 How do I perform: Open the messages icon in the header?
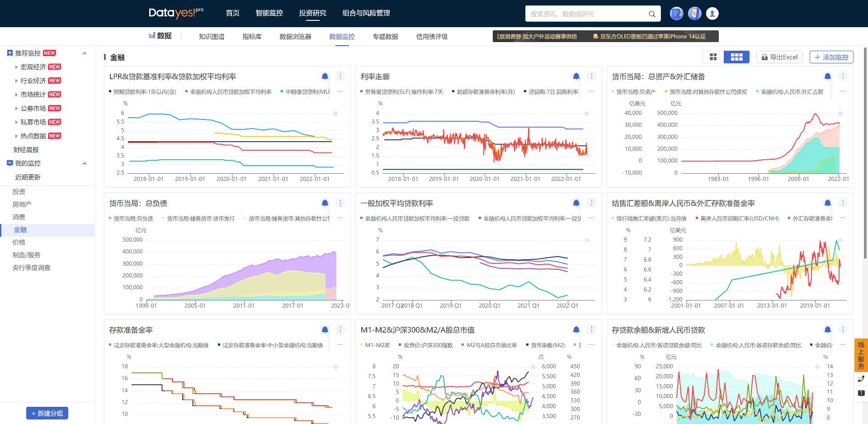click(676, 14)
